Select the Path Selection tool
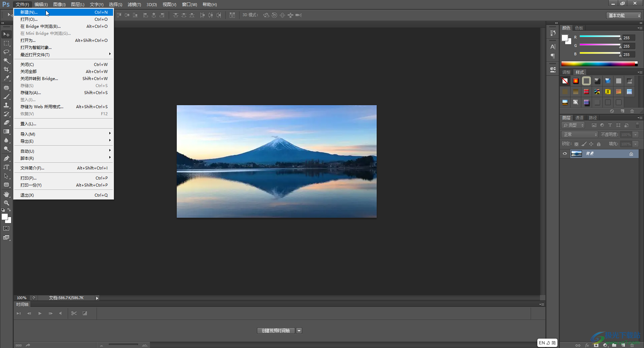 pos(6,176)
